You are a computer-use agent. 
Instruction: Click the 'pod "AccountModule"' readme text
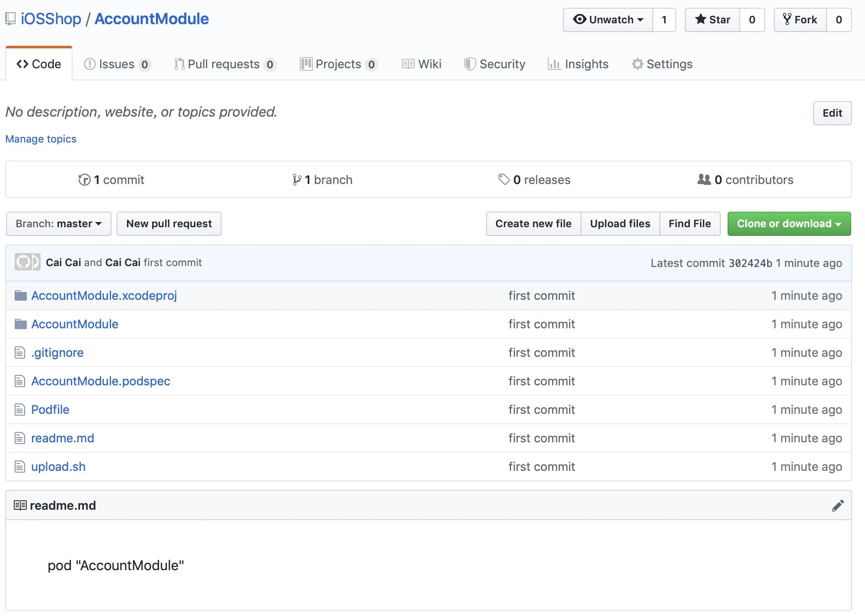point(116,565)
